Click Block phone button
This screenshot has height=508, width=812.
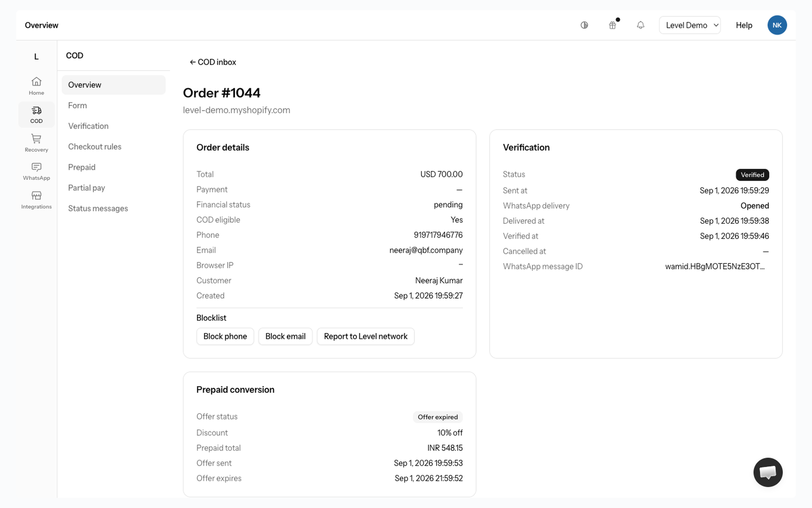pyautogui.click(x=225, y=336)
